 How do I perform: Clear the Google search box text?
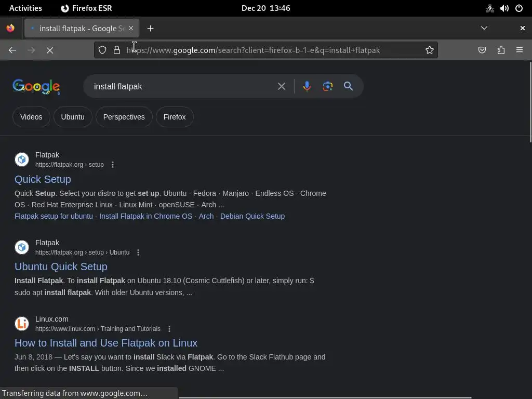click(x=281, y=86)
